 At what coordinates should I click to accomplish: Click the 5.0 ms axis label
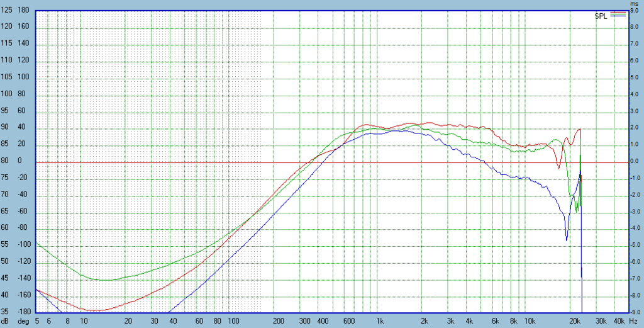[x=635, y=77]
